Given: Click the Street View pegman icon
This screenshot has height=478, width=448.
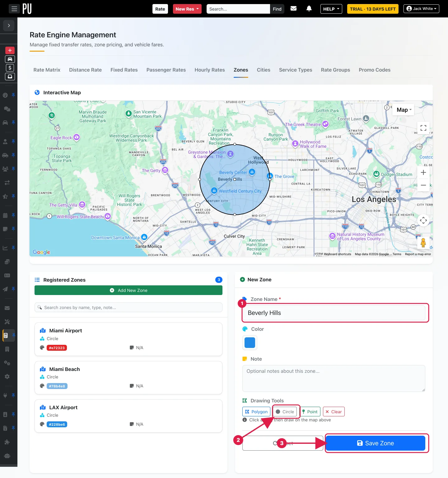Looking at the screenshot, I should (423, 242).
